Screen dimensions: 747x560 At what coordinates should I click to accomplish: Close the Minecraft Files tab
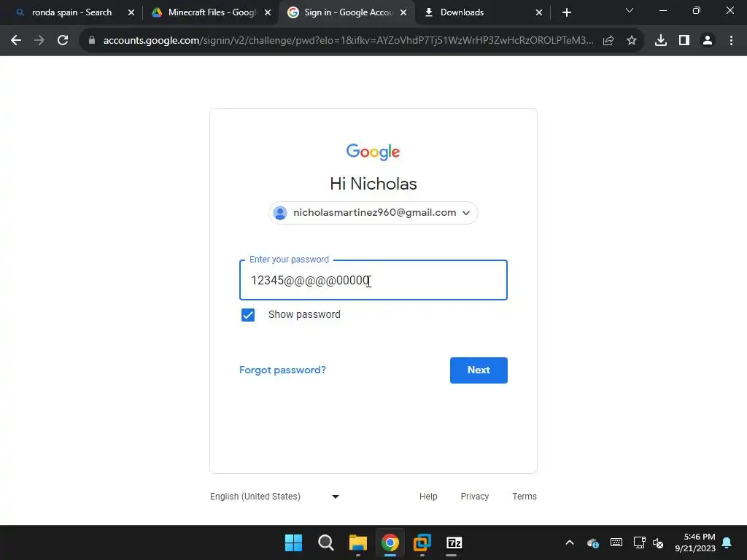tap(268, 12)
